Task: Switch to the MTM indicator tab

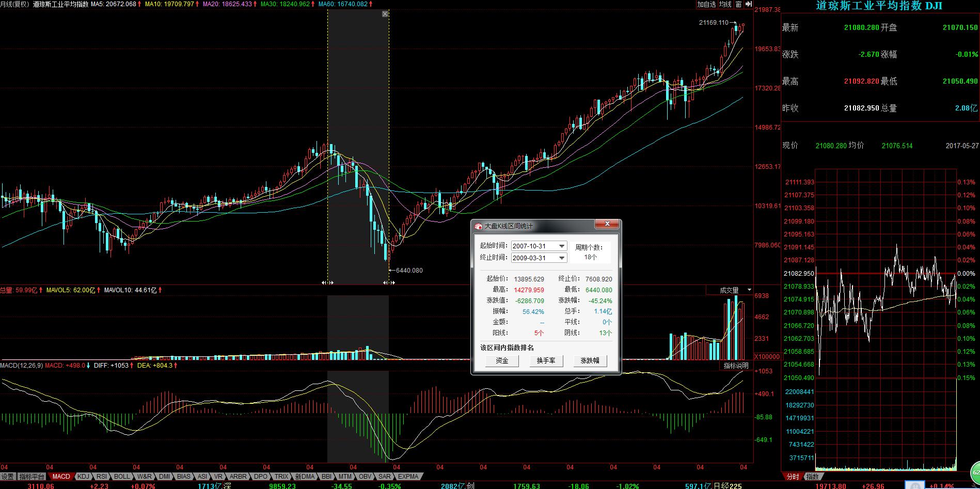Action: click(345, 477)
